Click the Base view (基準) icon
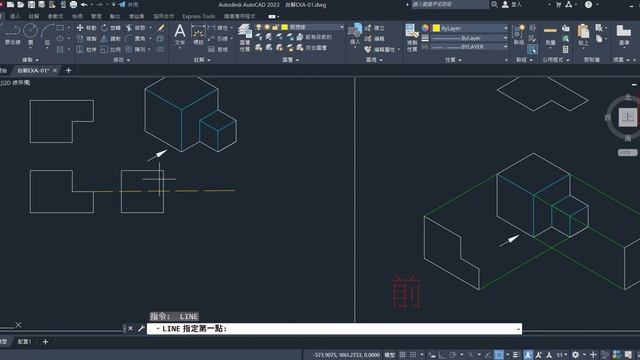 pos(624,35)
